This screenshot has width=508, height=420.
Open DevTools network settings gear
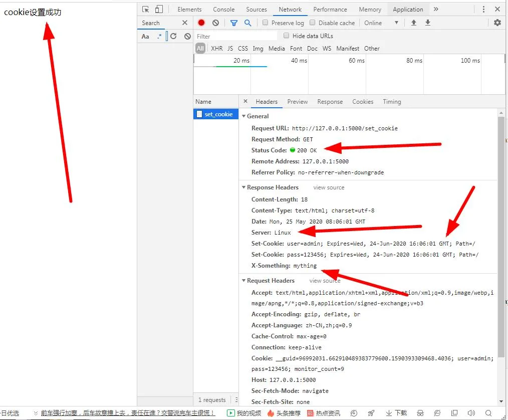tap(497, 23)
